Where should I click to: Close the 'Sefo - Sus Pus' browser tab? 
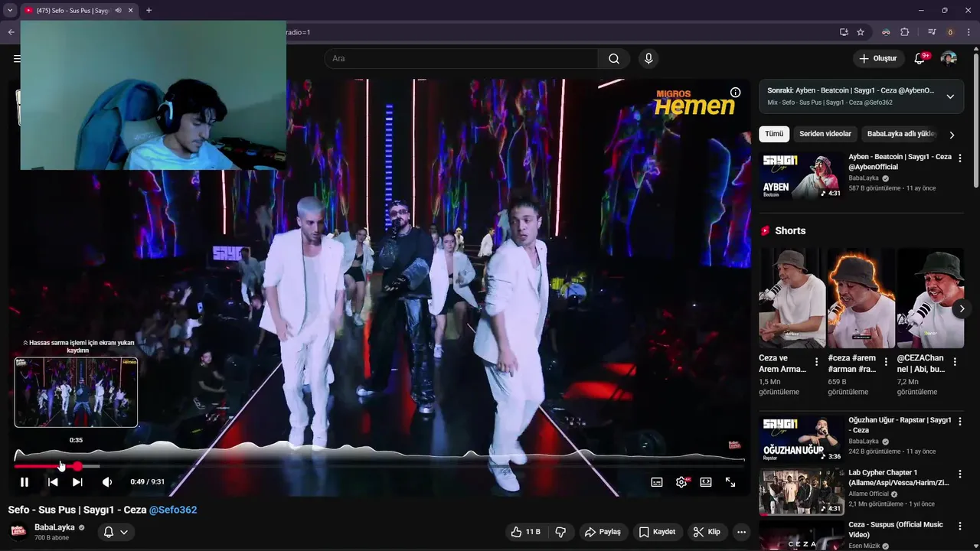click(131, 11)
